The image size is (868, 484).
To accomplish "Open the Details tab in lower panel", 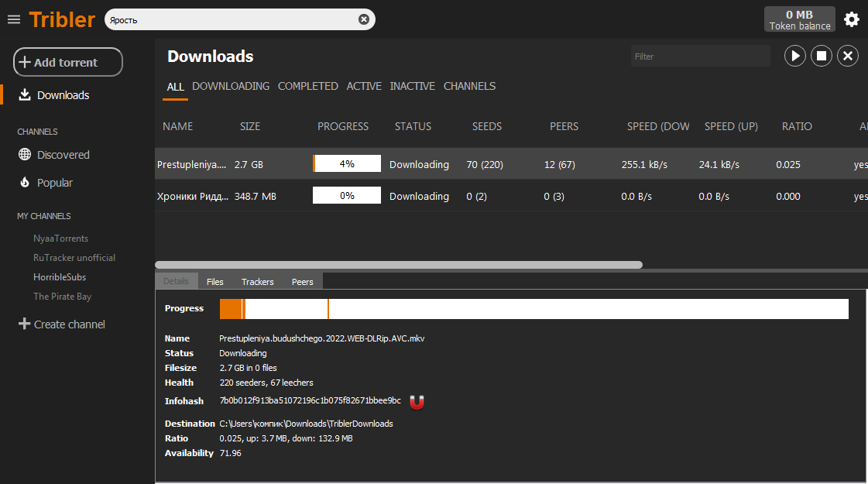I will coord(176,281).
